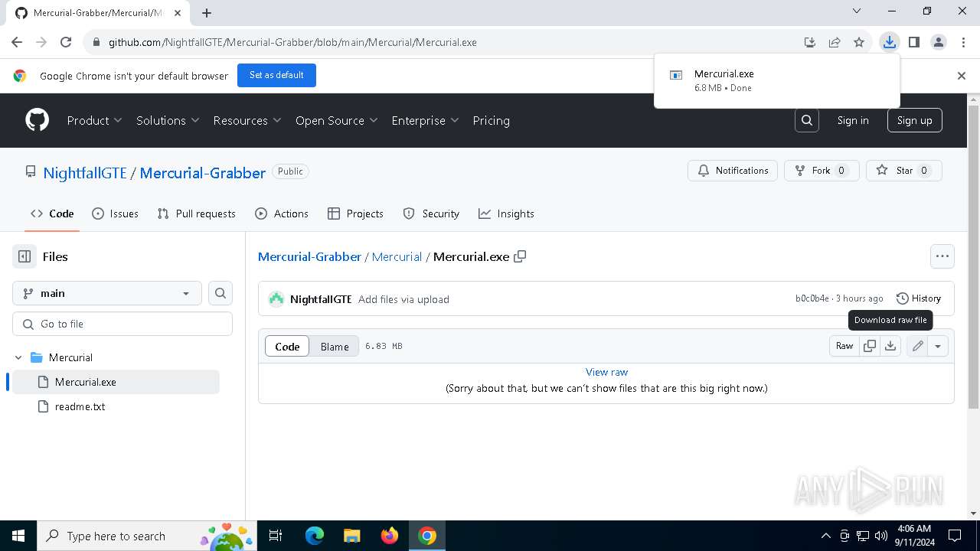Viewport: 980px width, 551px height.
Task: Open downloaded Mercurial.exe in downloads popup
Action: click(x=777, y=80)
